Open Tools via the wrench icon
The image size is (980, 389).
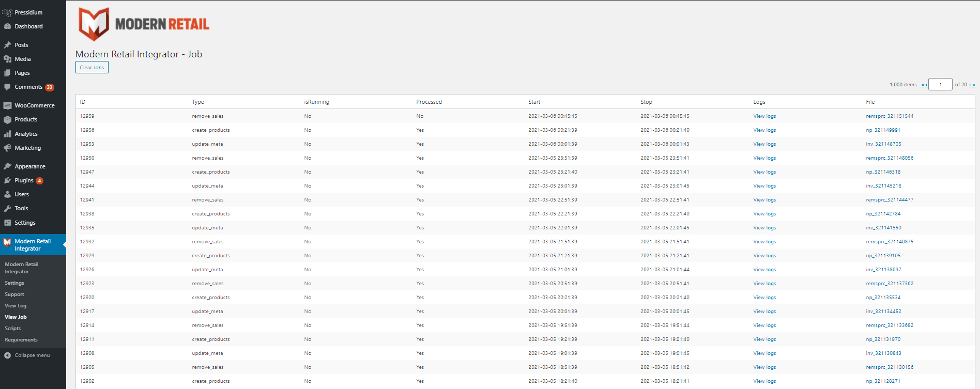(x=7, y=208)
